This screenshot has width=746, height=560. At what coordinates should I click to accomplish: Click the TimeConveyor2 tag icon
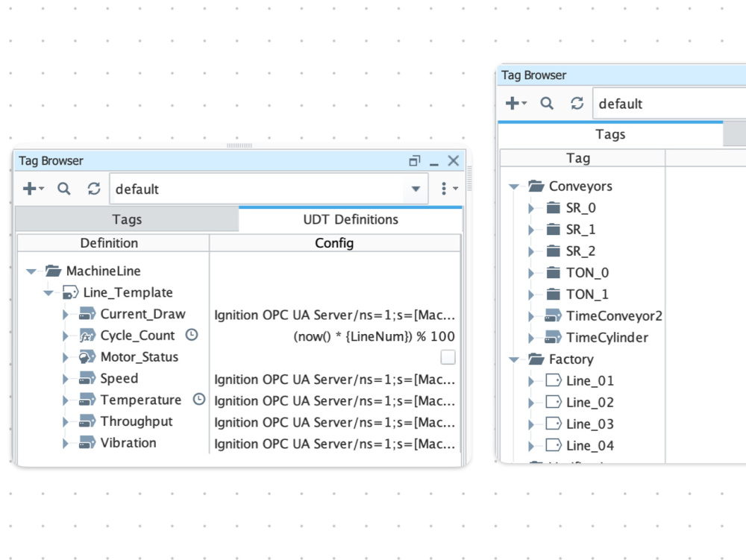tap(554, 315)
